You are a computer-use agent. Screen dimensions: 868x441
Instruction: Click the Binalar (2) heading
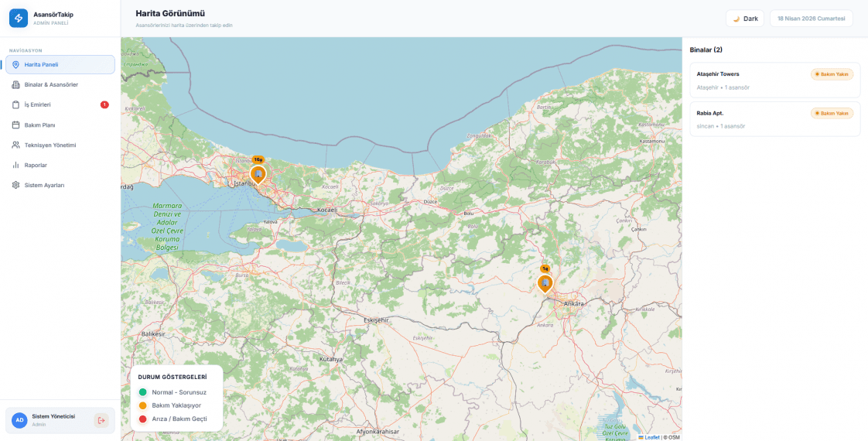706,50
